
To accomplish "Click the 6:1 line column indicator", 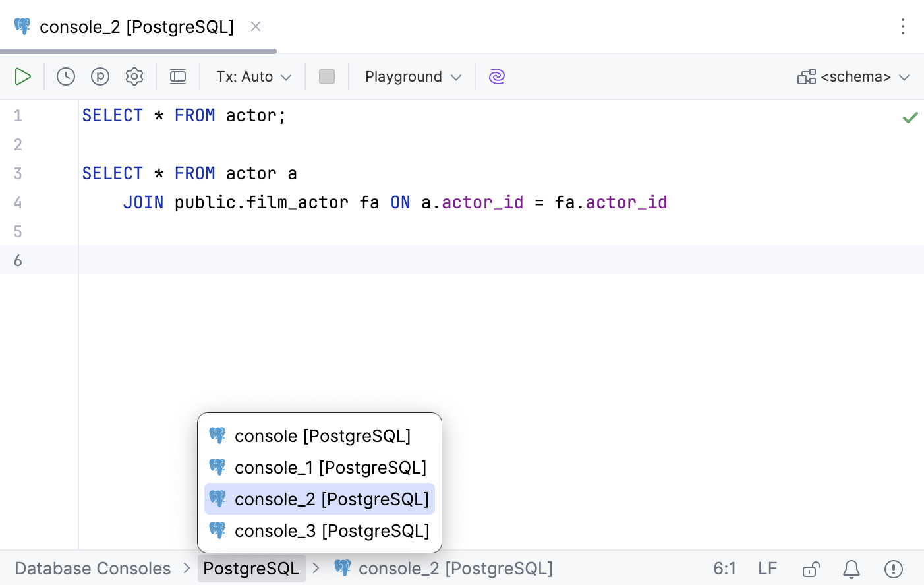I will click(724, 569).
